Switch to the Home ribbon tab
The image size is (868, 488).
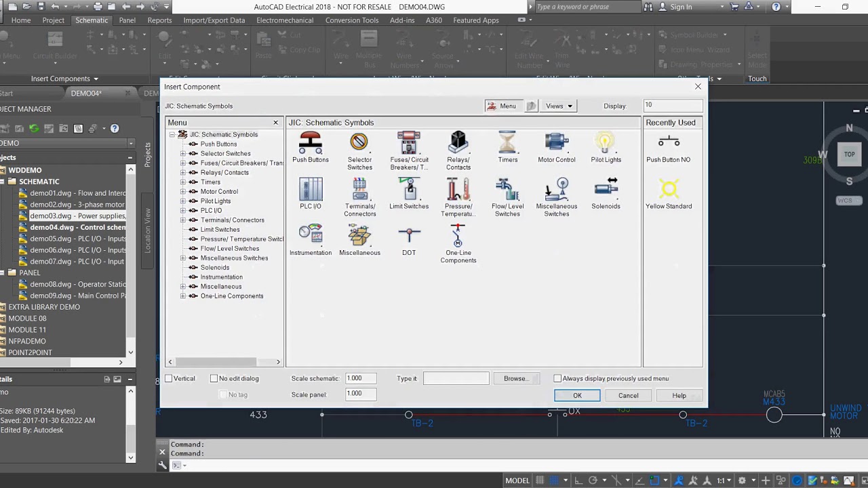click(20, 20)
